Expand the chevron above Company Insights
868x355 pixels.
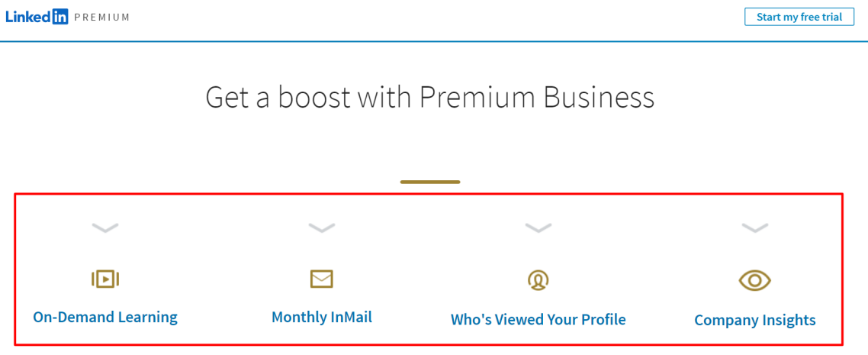[754, 227]
